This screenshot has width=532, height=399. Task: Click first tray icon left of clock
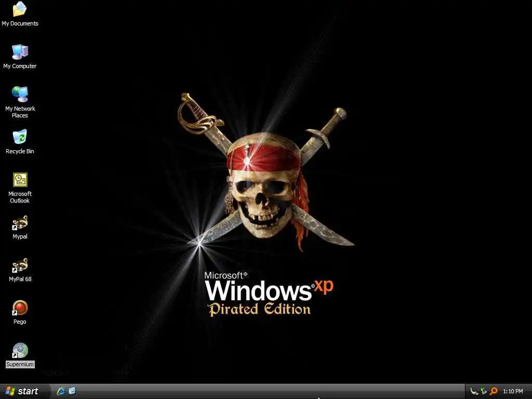[x=474, y=392]
